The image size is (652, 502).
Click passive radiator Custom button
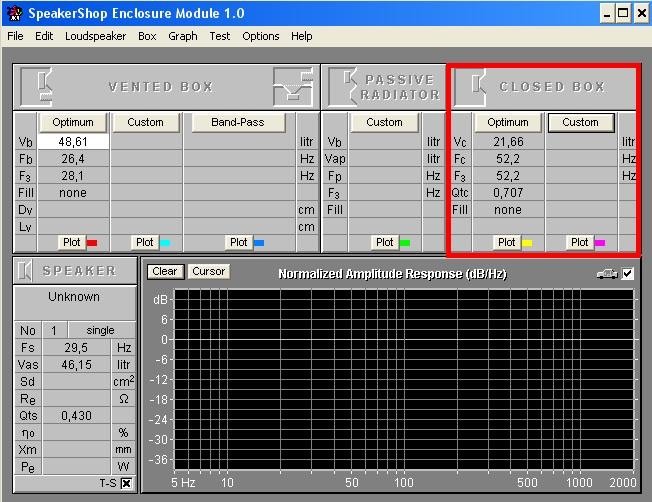pos(384,122)
